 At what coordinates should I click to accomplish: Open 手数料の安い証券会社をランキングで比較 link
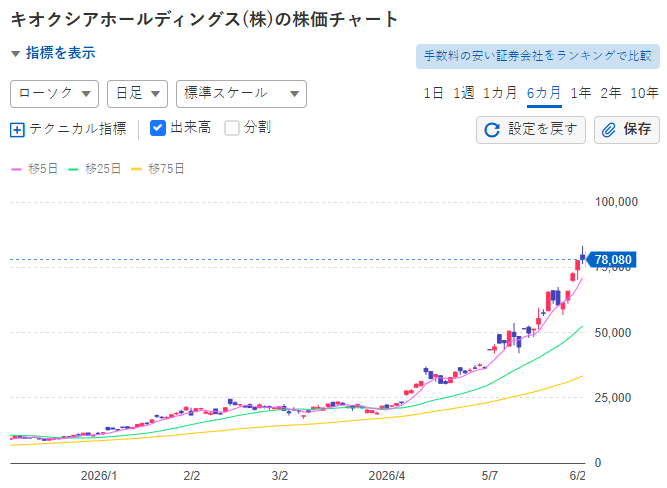click(x=538, y=56)
